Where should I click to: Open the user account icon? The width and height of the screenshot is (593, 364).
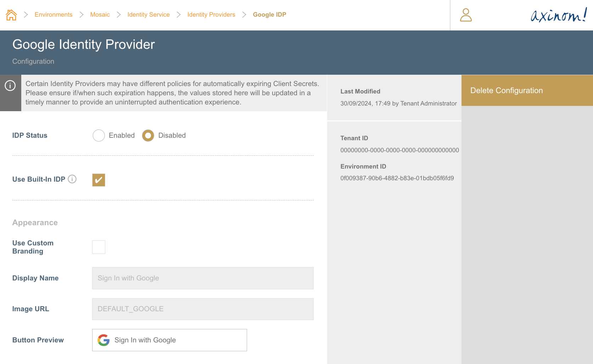(x=466, y=15)
